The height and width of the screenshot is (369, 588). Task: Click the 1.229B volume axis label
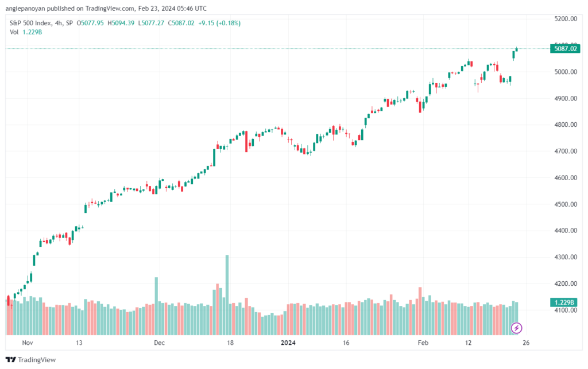[564, 302]
